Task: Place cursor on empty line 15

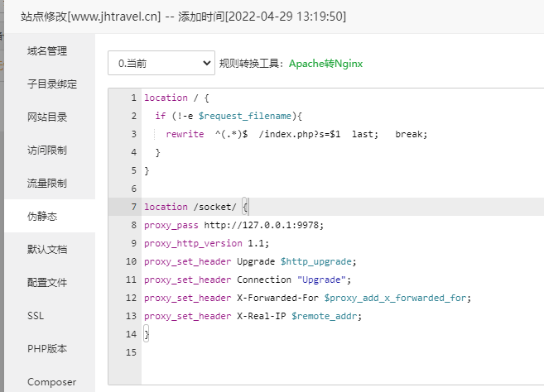Action: point(331,352)
